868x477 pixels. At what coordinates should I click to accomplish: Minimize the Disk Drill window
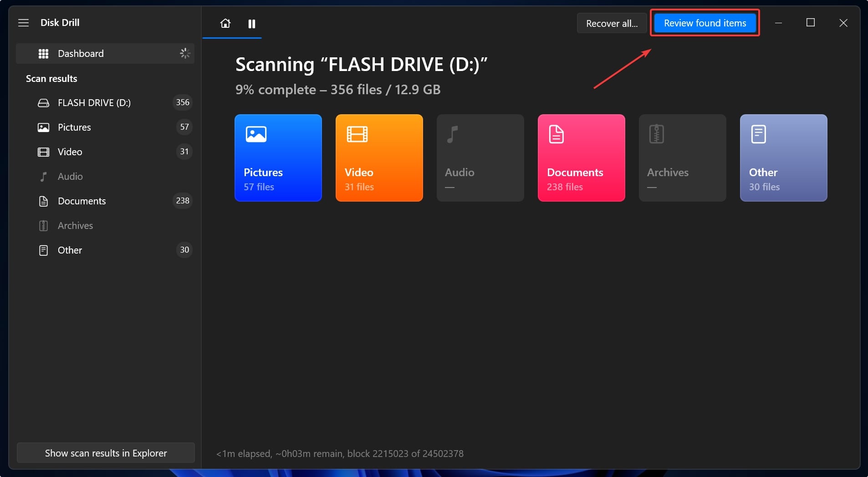click(x=778, y=23)
